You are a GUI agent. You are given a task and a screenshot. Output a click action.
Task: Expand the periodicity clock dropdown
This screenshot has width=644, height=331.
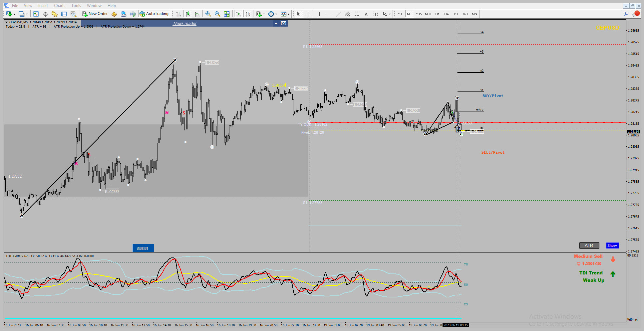[276, 14]
